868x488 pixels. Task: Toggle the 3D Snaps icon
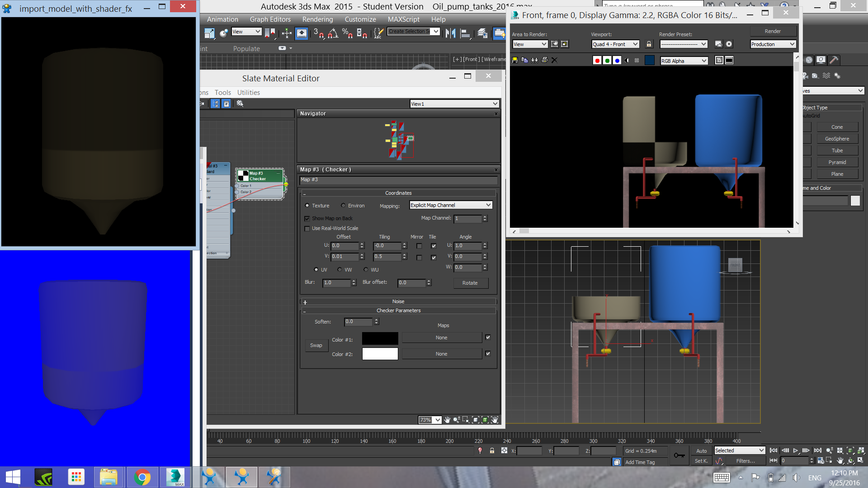tap(318, 33)
